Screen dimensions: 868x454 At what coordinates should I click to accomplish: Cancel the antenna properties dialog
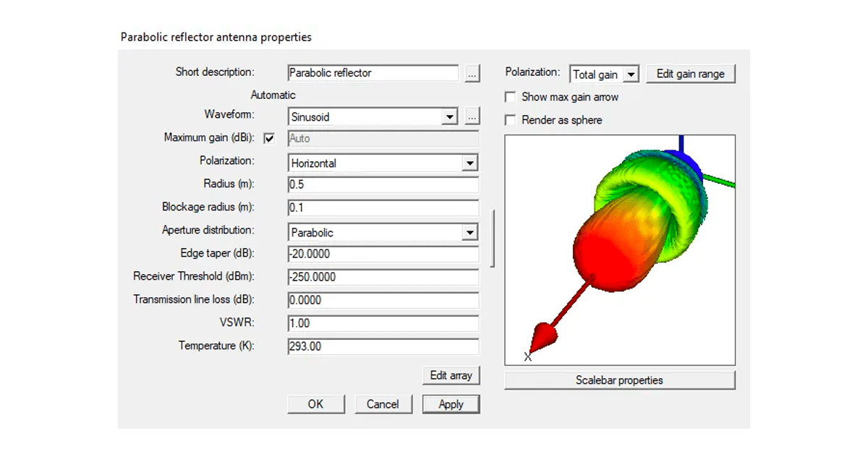(383, 403)
